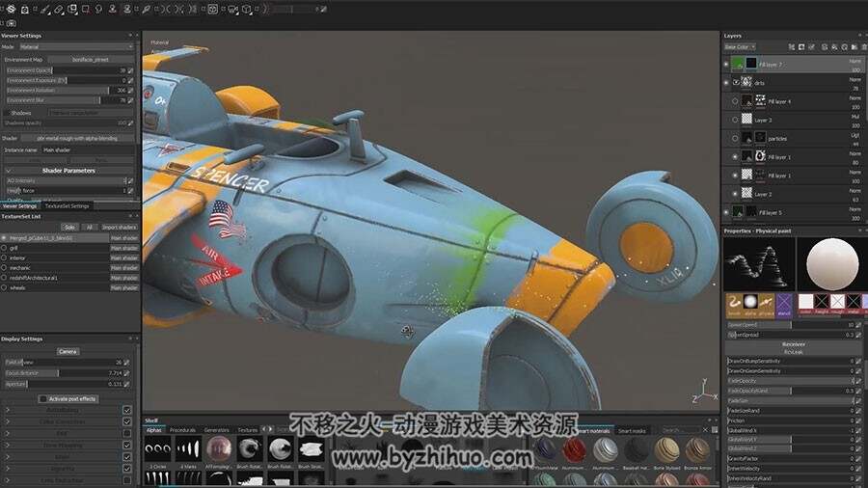Open Alphas tab in Shelf
The image size is (868, 488).
point(154,430)
